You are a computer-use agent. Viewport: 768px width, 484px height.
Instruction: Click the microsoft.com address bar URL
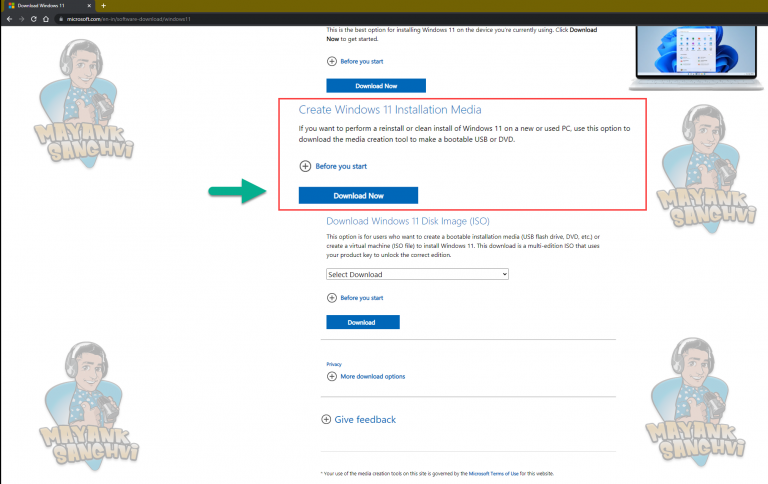pos(128,19)
